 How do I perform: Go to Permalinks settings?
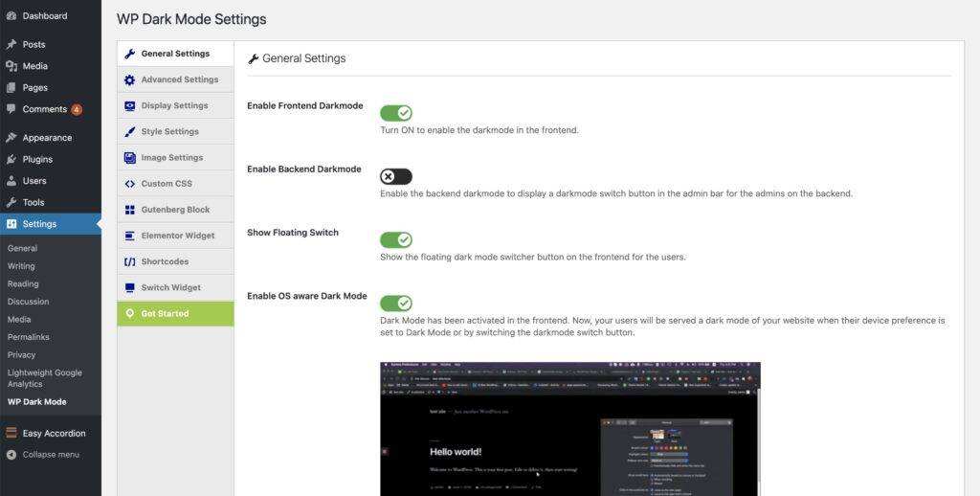point(29,337)
